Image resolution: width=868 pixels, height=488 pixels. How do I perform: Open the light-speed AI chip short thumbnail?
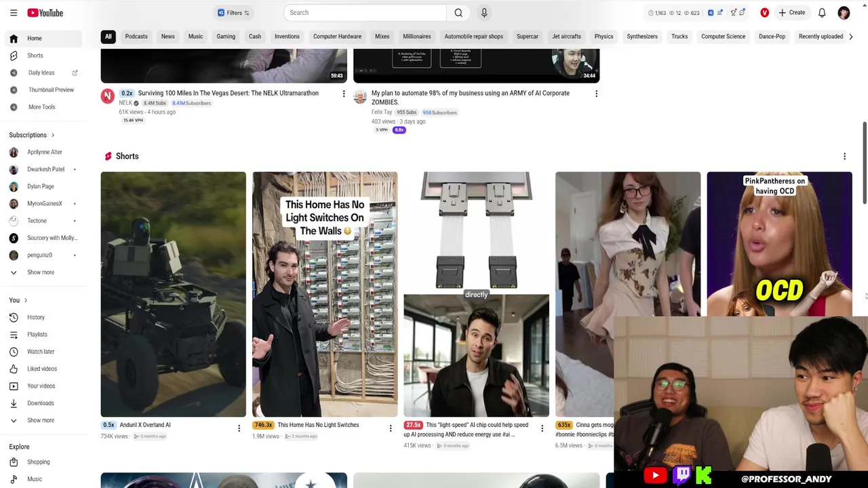pyautogui.click(x=476, y=294)
